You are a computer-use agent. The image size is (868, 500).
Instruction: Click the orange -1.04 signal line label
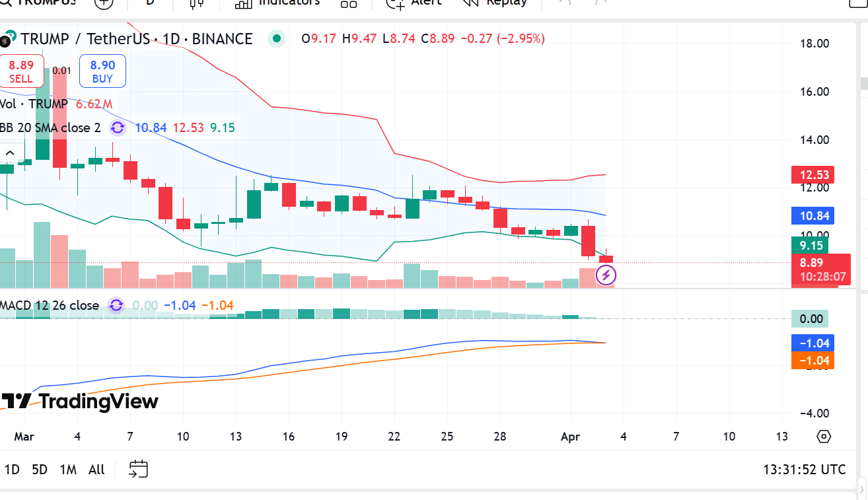(x=813, y=360)
